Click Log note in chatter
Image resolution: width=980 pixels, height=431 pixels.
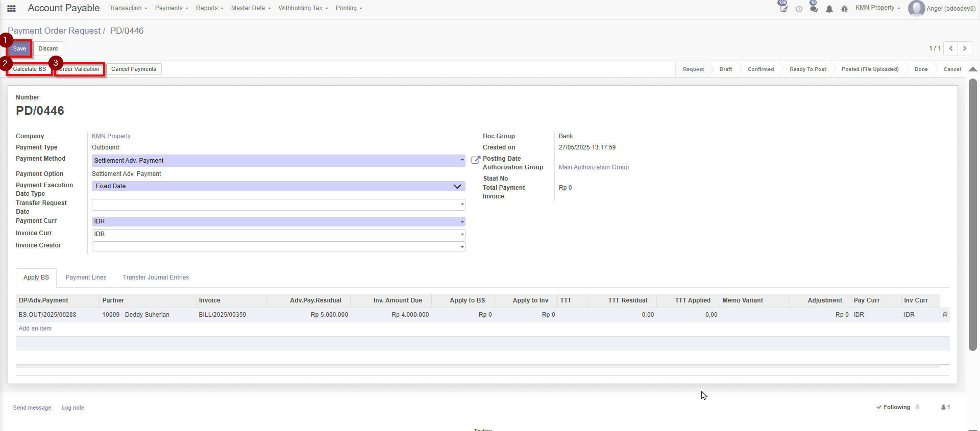[73, 408]
